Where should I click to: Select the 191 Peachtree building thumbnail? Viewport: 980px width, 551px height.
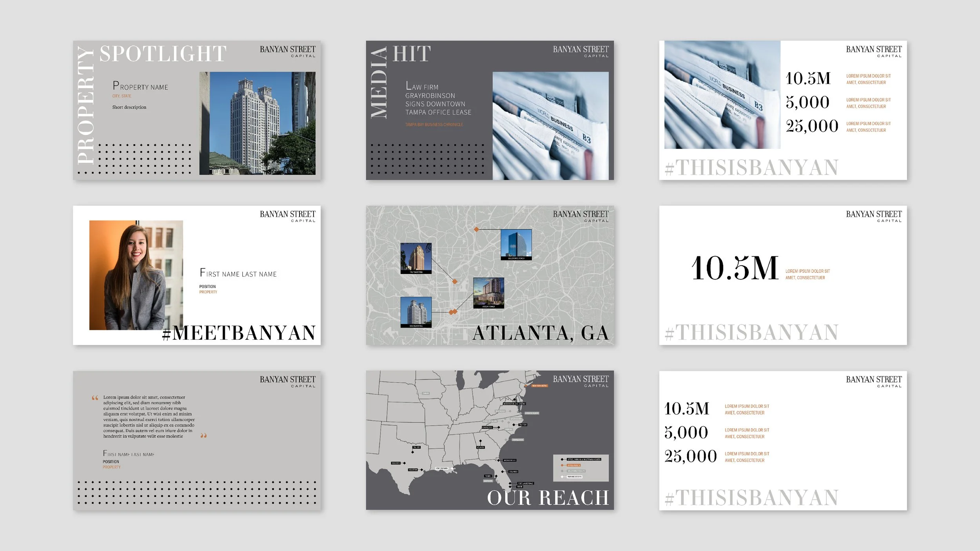pyautogui.click(x=416, y=311)
